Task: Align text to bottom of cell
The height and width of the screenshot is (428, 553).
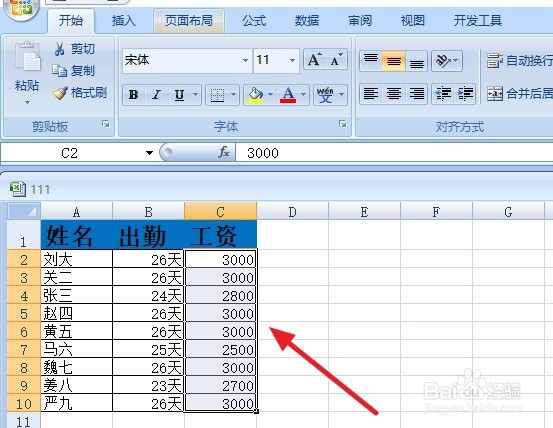Action: tap(417, 61)
